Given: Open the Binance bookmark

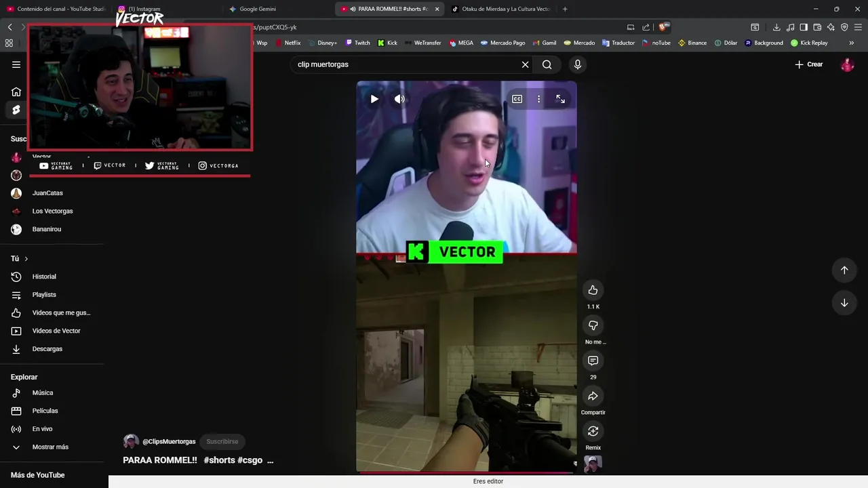Looking at the screenshot, I should [692, 43].
